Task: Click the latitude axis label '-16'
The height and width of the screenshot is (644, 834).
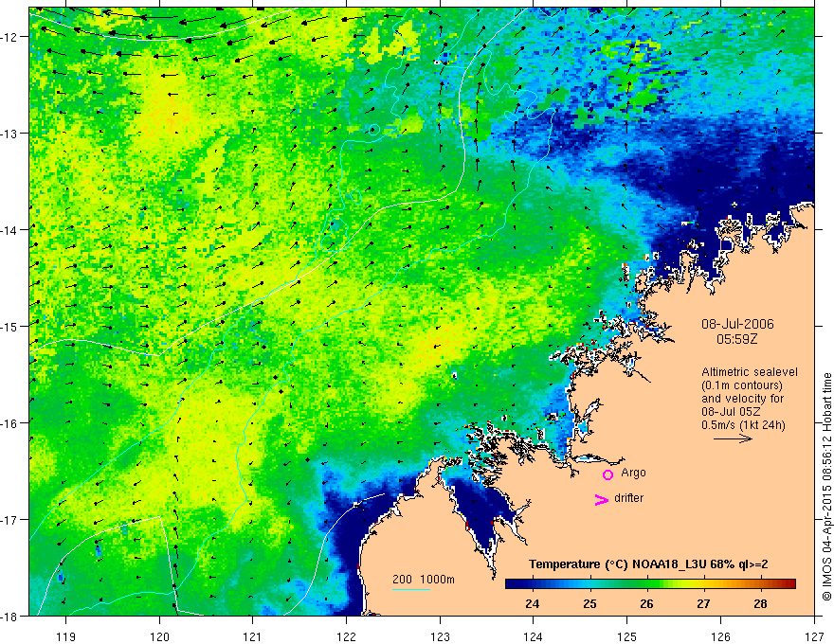Action: [10, 423]
